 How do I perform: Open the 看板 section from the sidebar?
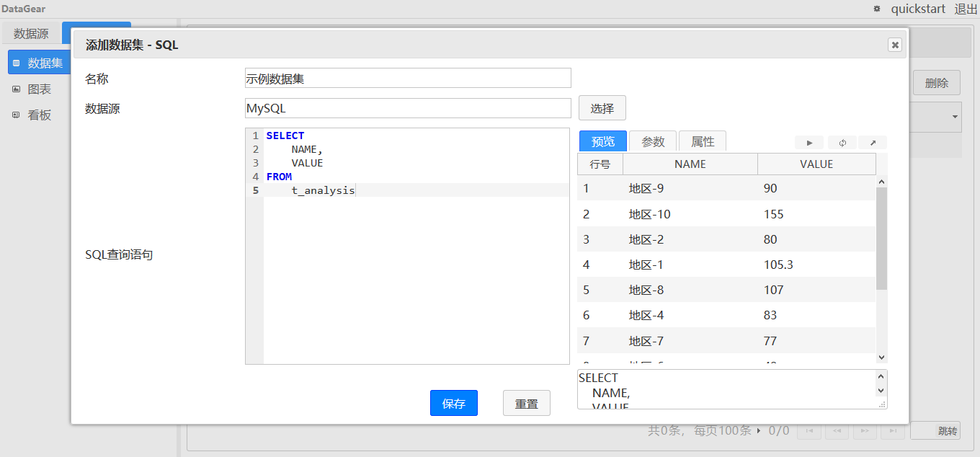(x=40, y=115)
